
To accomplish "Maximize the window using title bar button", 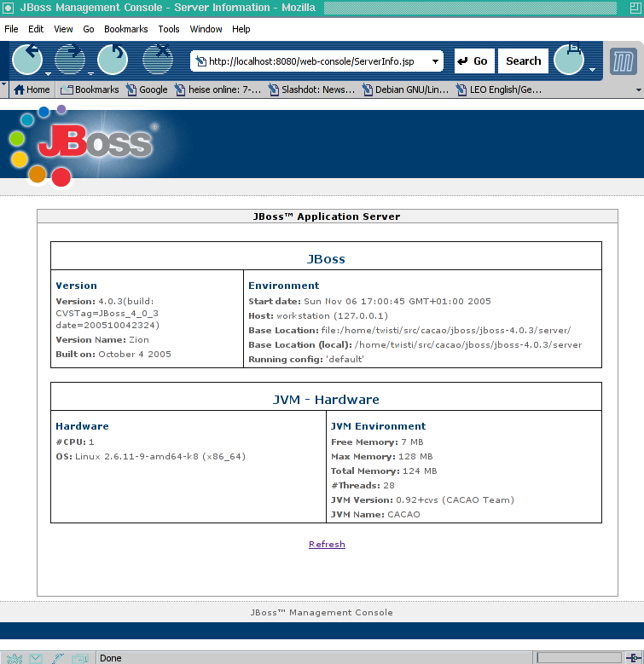I will pos(635,8).
